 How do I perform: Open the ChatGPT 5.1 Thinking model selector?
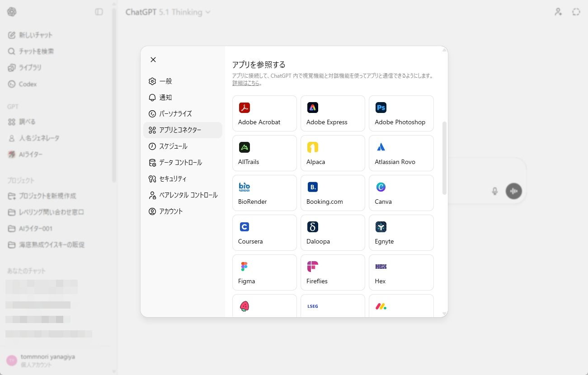(x=168, y=12)
